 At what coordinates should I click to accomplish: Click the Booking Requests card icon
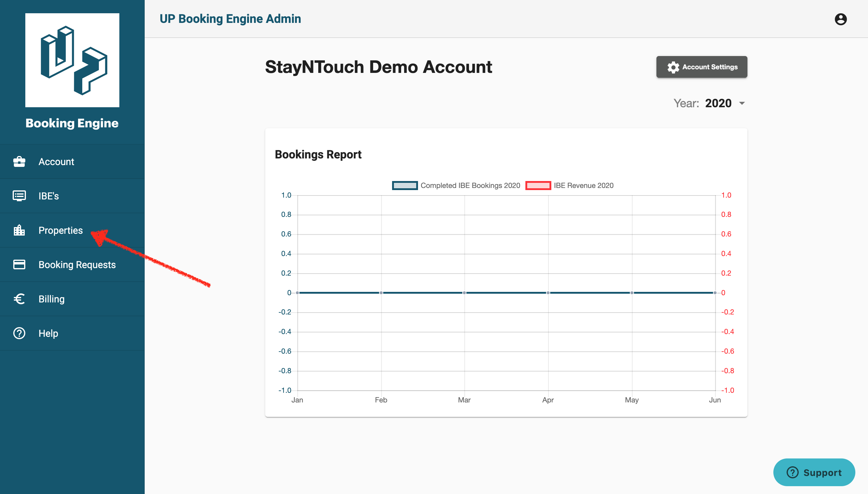click(19, 264)
